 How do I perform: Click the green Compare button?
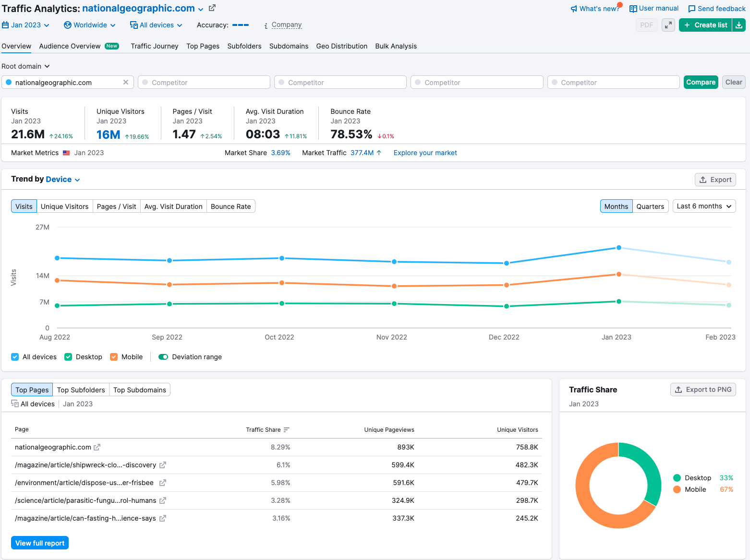click(x=701, y=82)
